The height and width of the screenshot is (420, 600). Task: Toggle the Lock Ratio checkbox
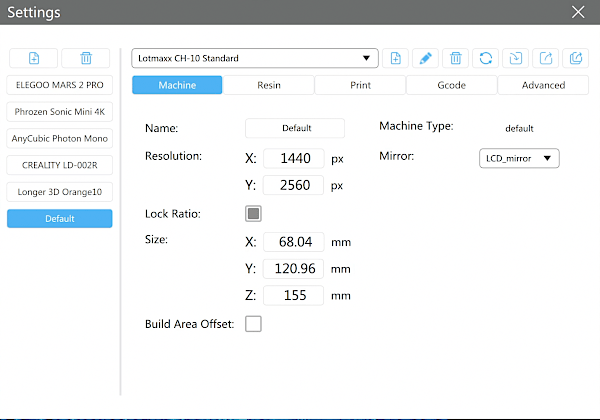pyautogui.click(x=253, y=213)
